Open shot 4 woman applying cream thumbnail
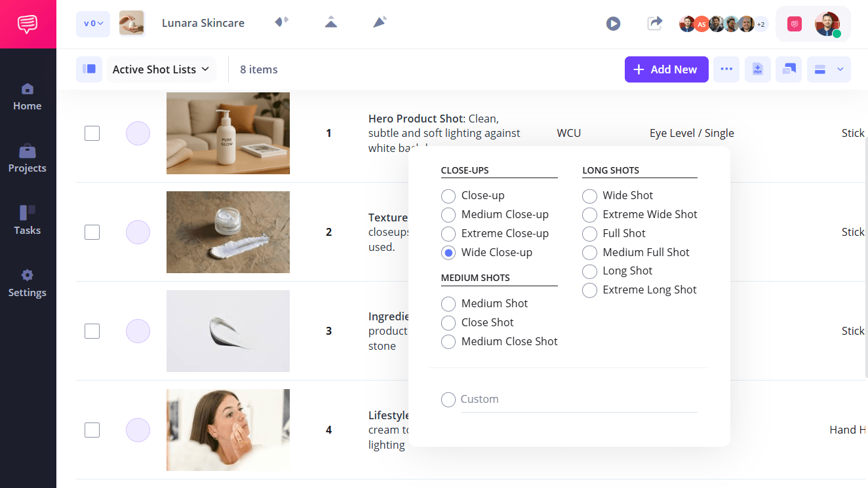The image size is (868, 488). coord(228,430)
